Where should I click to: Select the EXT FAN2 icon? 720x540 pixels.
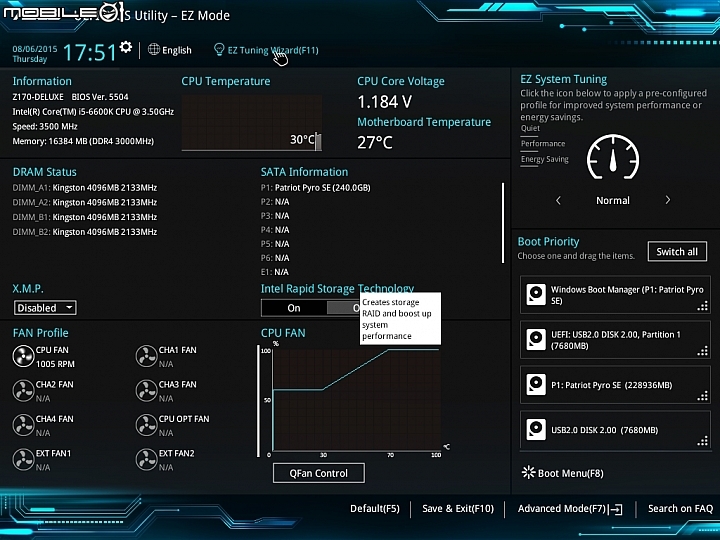[146, 460]
